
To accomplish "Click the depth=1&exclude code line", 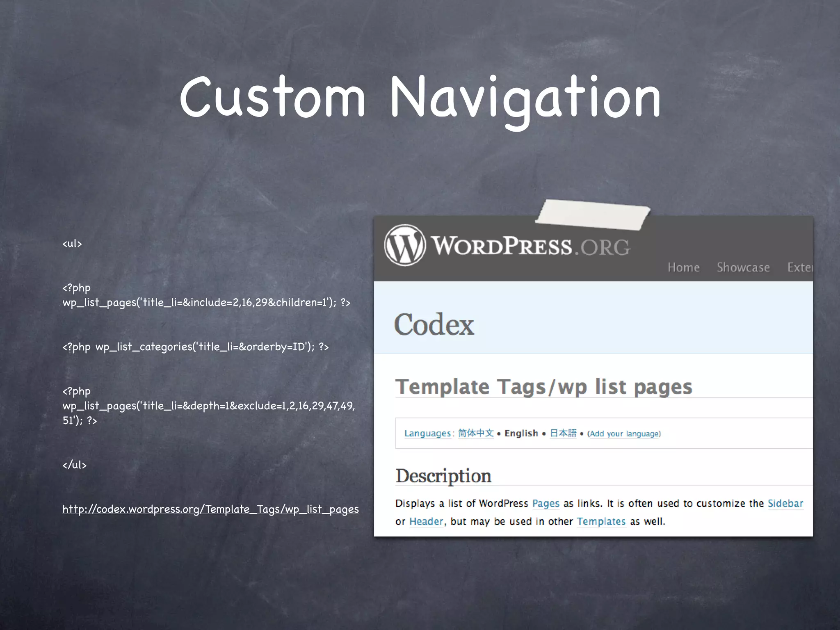I will (208, 406).
